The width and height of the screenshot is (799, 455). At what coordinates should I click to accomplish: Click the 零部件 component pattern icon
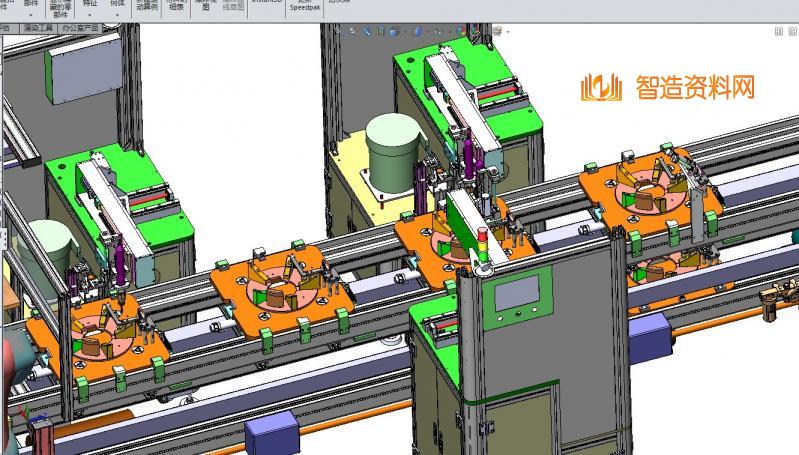point(62,8)
